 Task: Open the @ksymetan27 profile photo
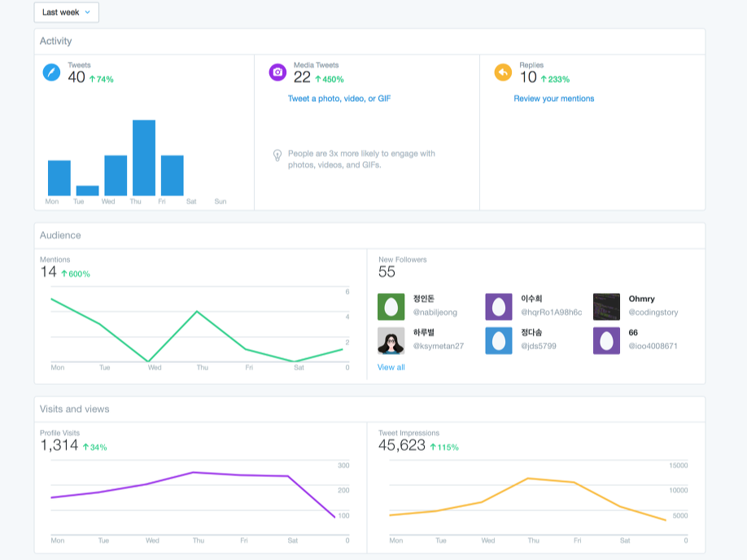point(391,341)
